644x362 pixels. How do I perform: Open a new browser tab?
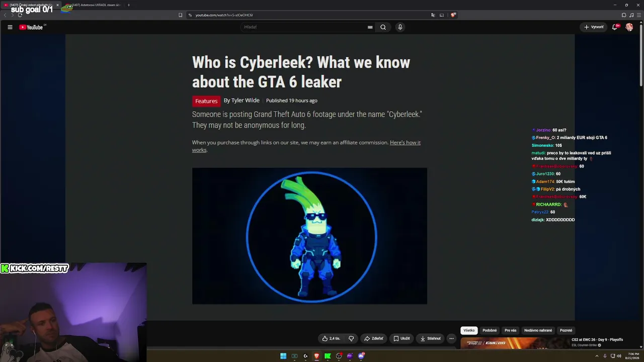coord(129,5)
